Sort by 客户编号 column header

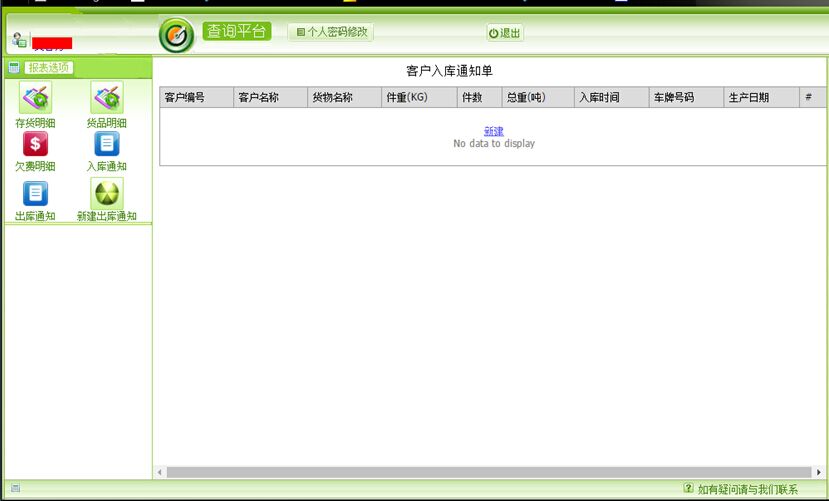point(185,98)
